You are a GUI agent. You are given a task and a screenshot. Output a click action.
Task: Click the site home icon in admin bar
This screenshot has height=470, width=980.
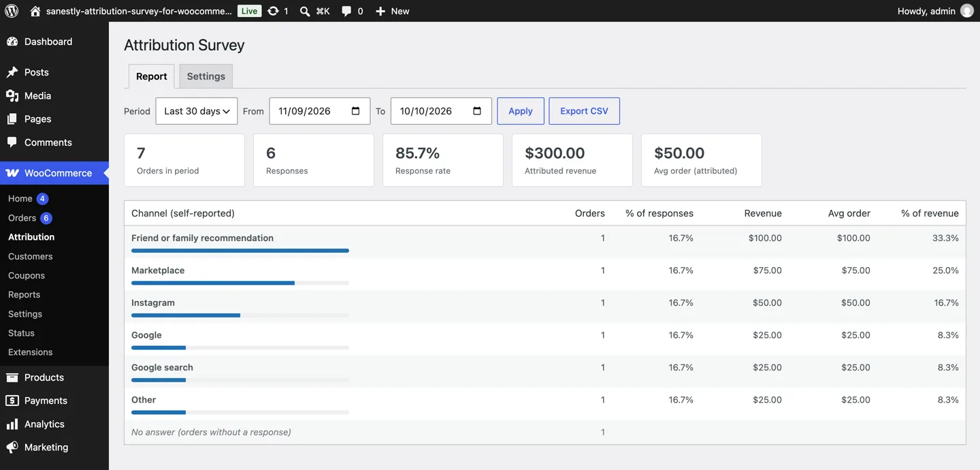36,11
